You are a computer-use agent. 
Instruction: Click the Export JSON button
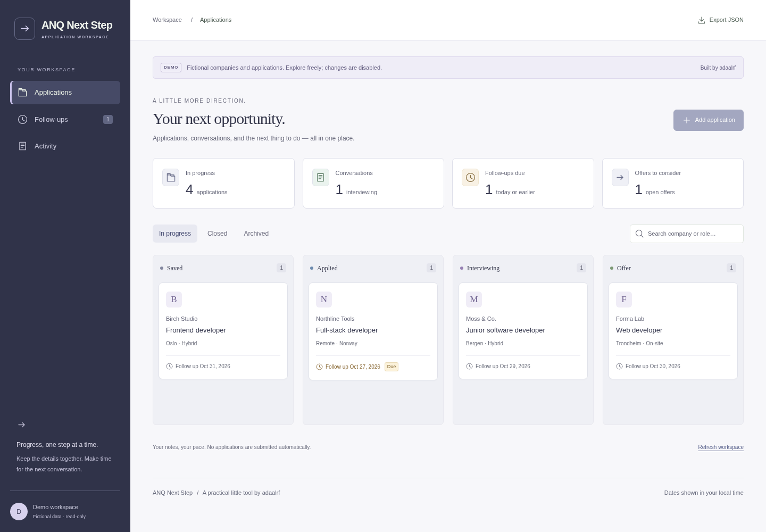pyautogui.click(x=721, y=20)
